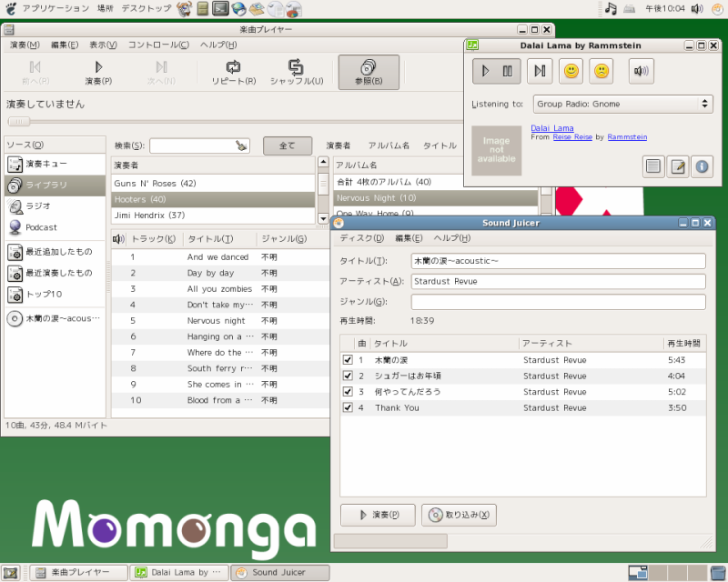Screen dimensions: 728x582
Task: Uncheck track 1 木蘭の涙 in Sound Juicer
Action: point(348,360)
